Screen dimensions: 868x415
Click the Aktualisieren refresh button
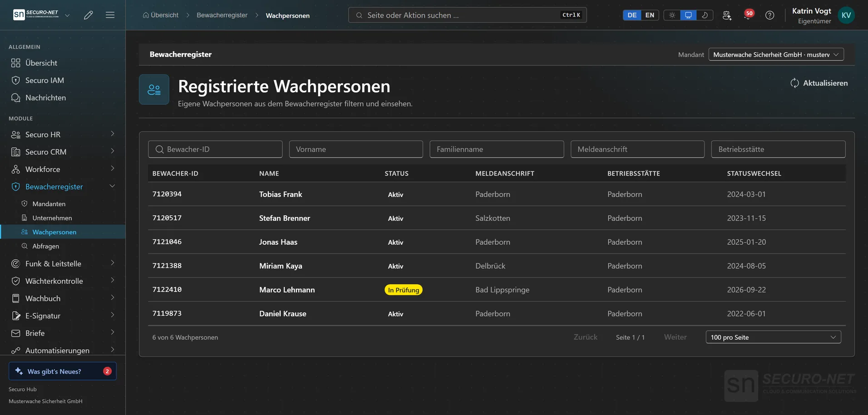click(819, 83)
